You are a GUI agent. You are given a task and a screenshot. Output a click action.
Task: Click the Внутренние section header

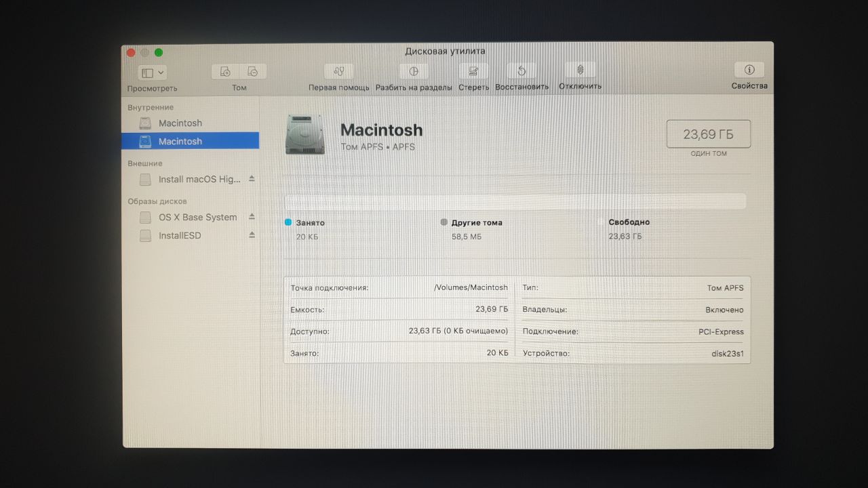click(x=151, y=107)
